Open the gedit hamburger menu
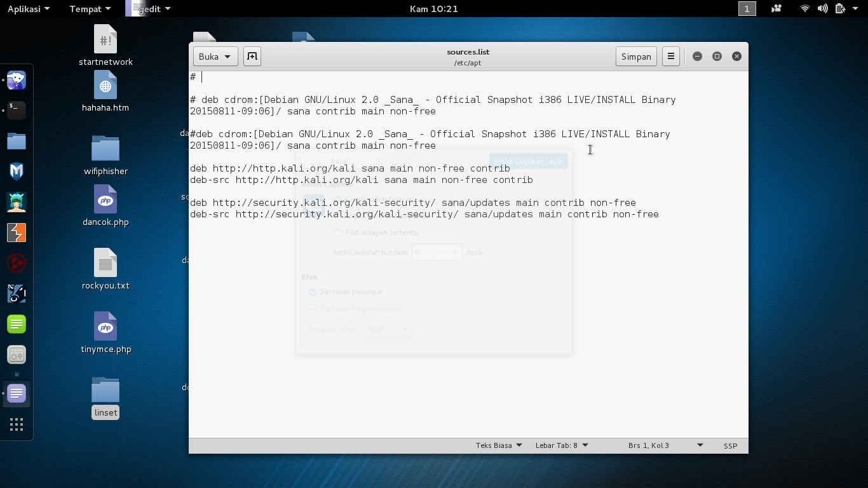The image size is (868, 488). pos(671,57)
